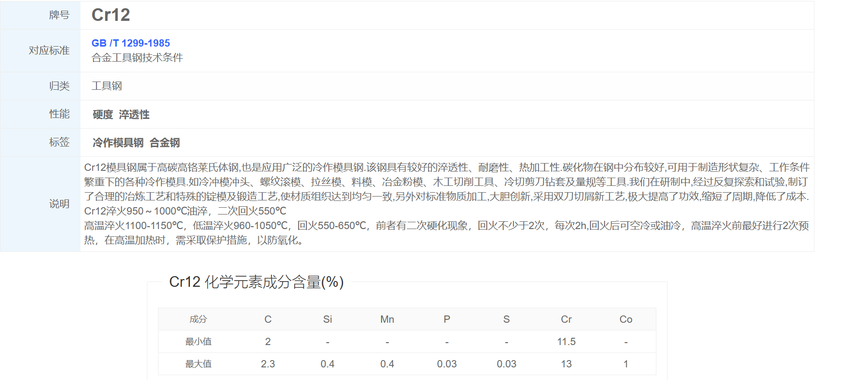
Task: Click the maximum C value 2.3
Action: (268, 364)
